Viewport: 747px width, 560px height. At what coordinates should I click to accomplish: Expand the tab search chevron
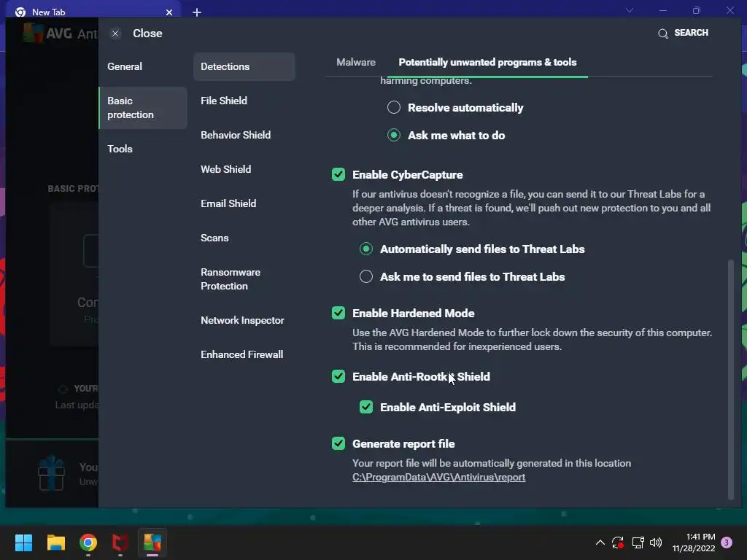(630, 10)
